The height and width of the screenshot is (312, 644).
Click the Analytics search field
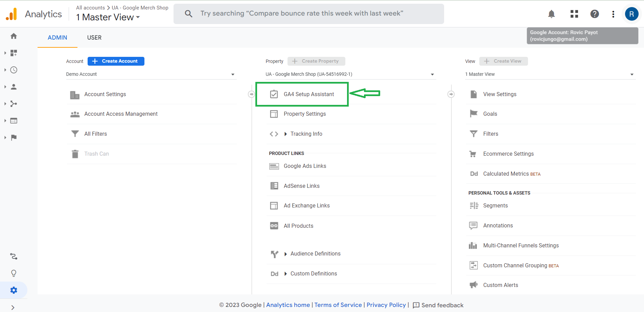click(308, 14)
